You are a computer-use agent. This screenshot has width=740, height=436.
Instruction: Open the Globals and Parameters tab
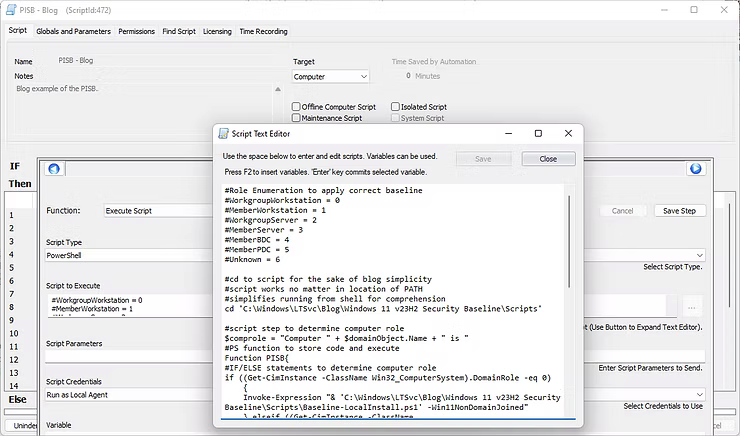click(x=74, y=31)
